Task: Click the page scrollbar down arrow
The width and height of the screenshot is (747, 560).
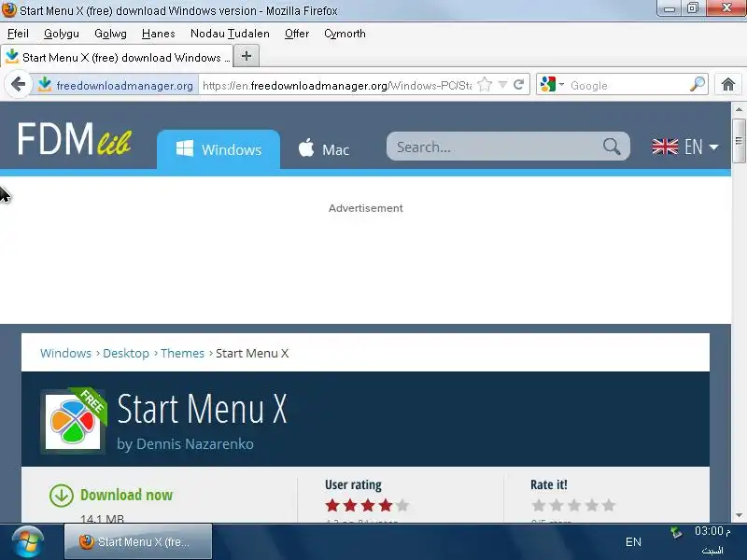Action: pos(739,515)
